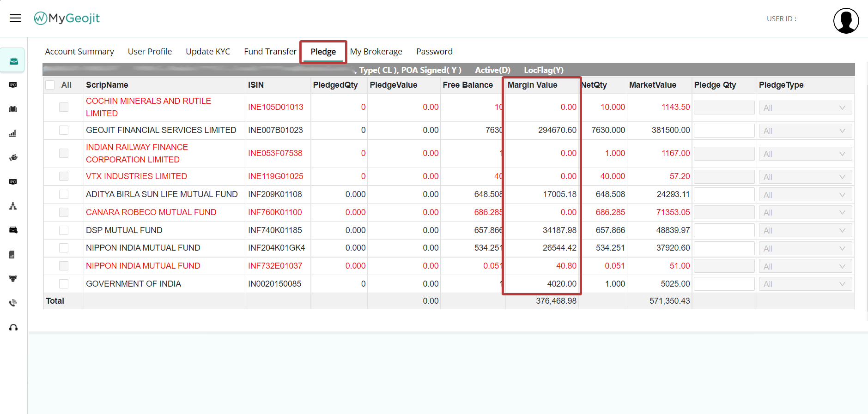Select the DSP Mutual Fund row checkbox

[x=64, y=230]
